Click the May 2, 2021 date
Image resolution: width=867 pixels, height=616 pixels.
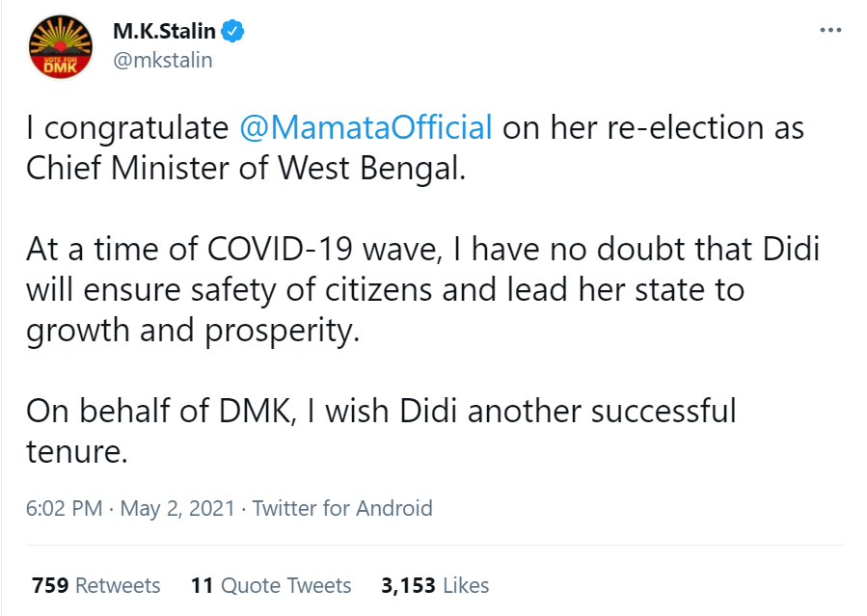point(177,508)
